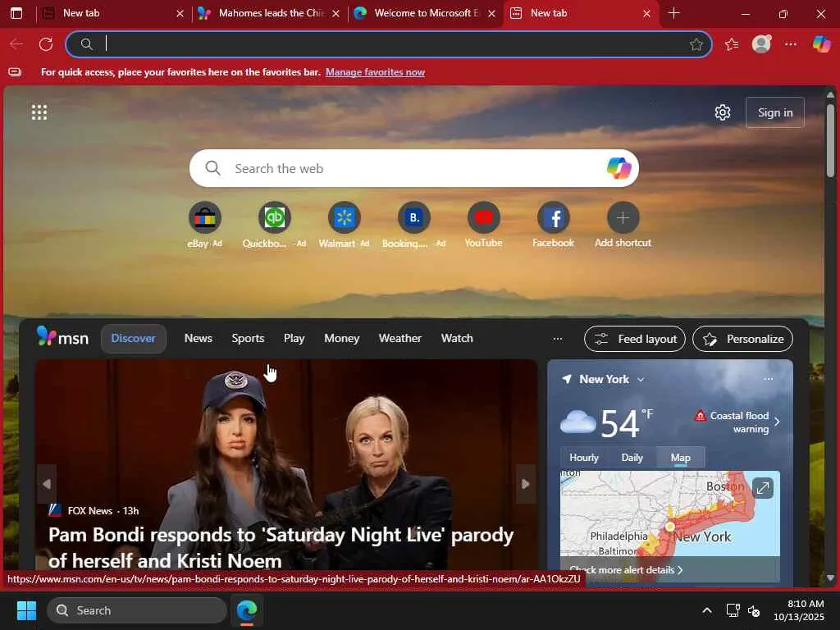This screenshot has height=630, width=840.
Task: Switch weather card to Hourly
Action: (x=584, y=458)
